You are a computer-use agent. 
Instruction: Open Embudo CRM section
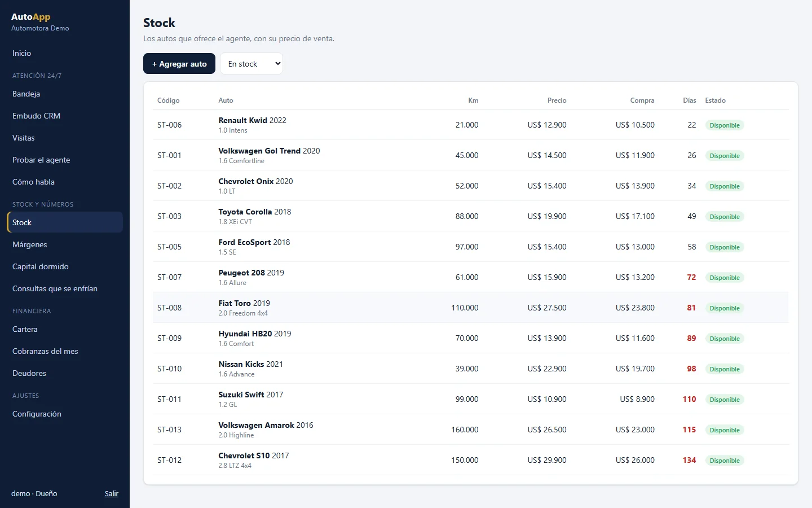pyautogui.click(x=65, y=116)
